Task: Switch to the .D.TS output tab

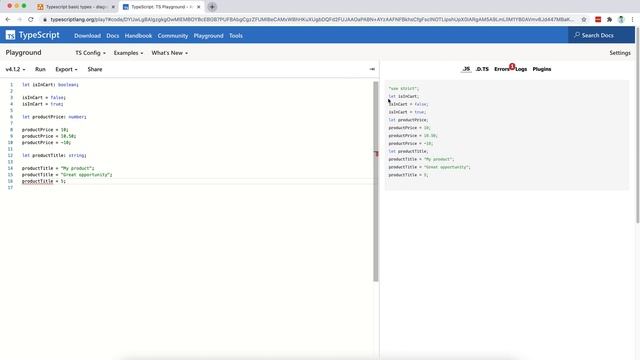Action: [482, 69]
